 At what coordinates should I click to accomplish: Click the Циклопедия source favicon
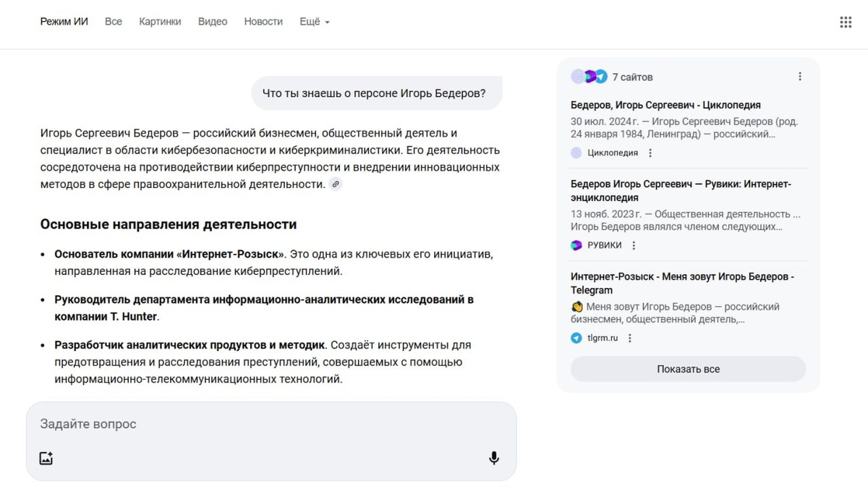click(576, 153)
